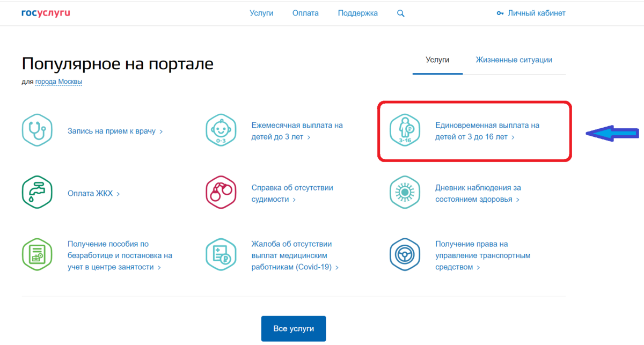Click the unemployment benefit document icon

[37, 255]
